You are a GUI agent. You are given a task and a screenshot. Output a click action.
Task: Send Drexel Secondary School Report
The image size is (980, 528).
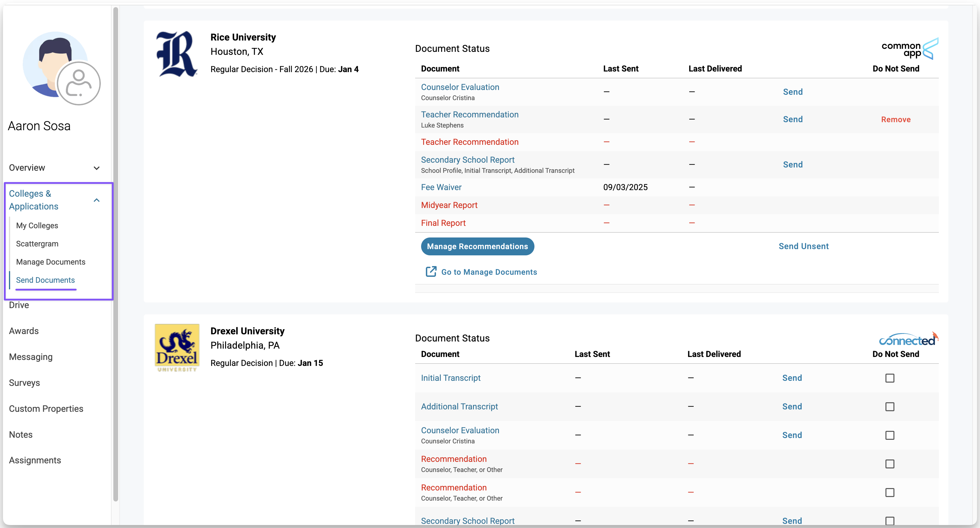tap(792, 521)
